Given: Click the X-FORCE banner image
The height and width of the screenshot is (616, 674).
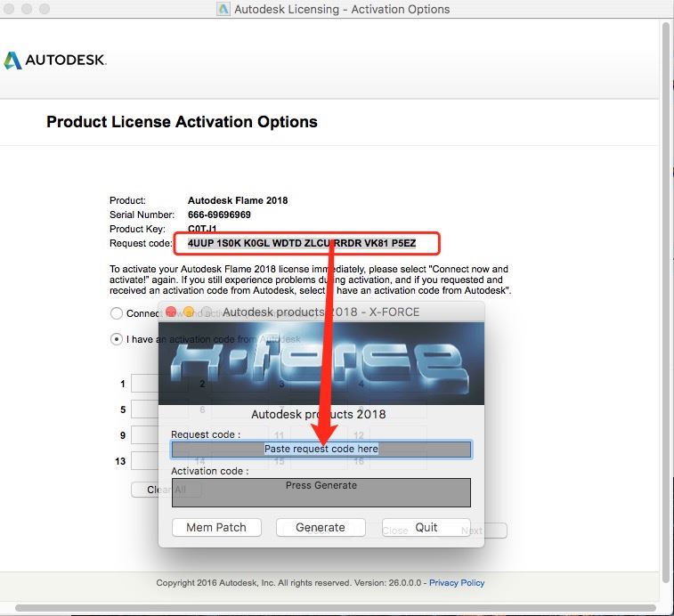Looking at the screenshot, I should pyautogui.click(x=321, y=364).
